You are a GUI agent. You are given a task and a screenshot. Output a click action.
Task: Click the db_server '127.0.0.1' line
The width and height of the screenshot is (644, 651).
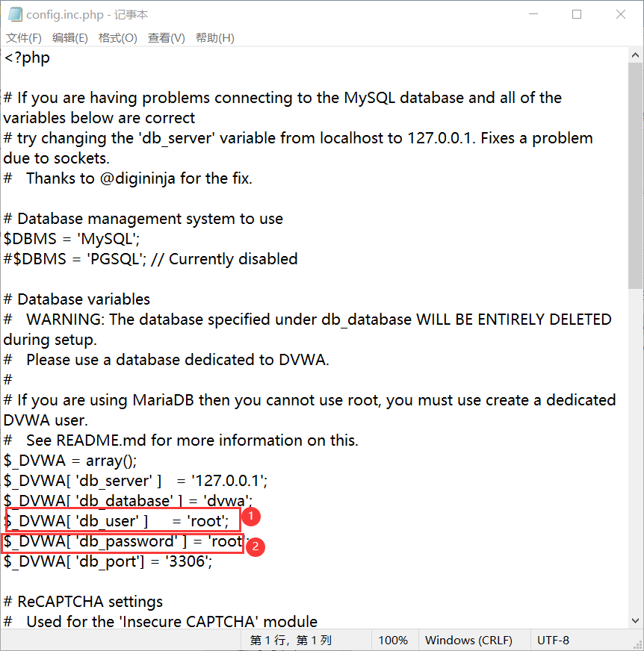[135, 481]
